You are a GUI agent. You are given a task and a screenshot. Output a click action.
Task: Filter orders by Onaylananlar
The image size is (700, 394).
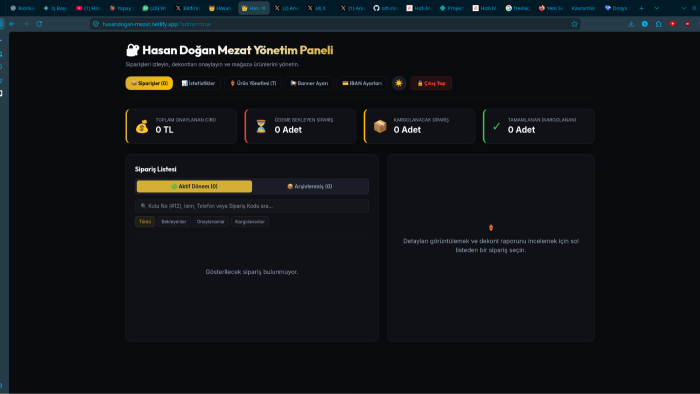pos(211,222)
